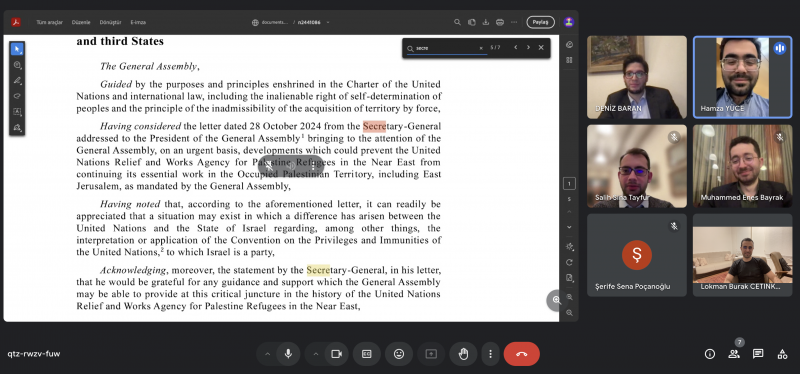Open meeting details info icon
This screenshot has height=374, width=800.
tap(709, 354)
